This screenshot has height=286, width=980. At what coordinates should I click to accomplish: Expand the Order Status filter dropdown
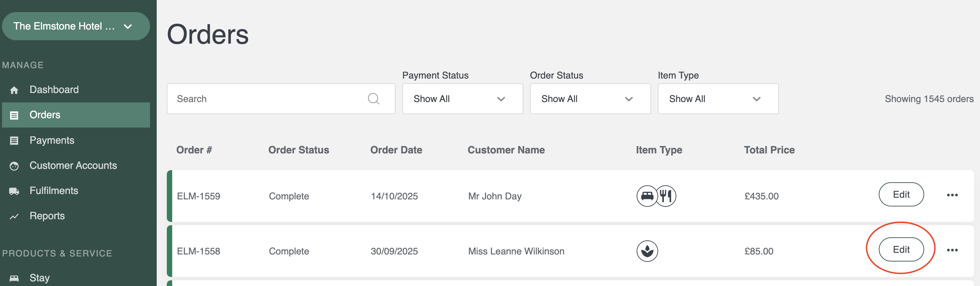[590, 99]
